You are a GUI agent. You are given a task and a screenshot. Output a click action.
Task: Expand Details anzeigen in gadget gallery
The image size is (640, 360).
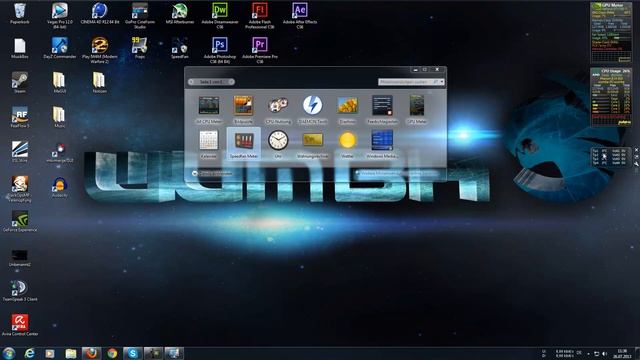click(x=212, y=173)
